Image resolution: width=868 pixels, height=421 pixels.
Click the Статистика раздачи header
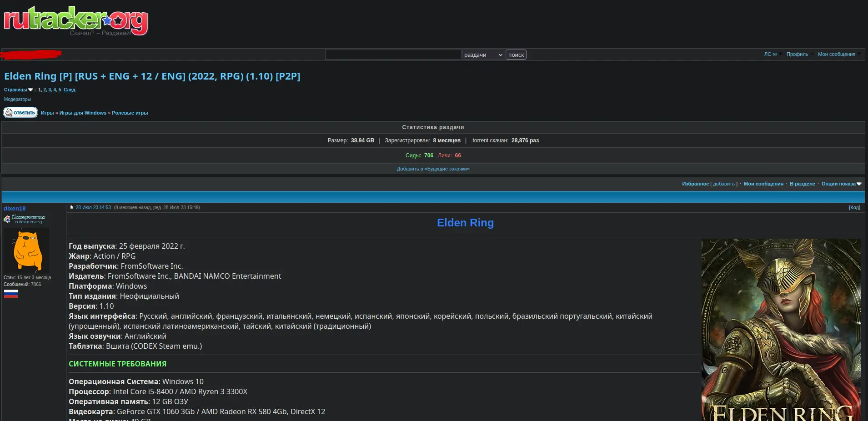(433, 127)
